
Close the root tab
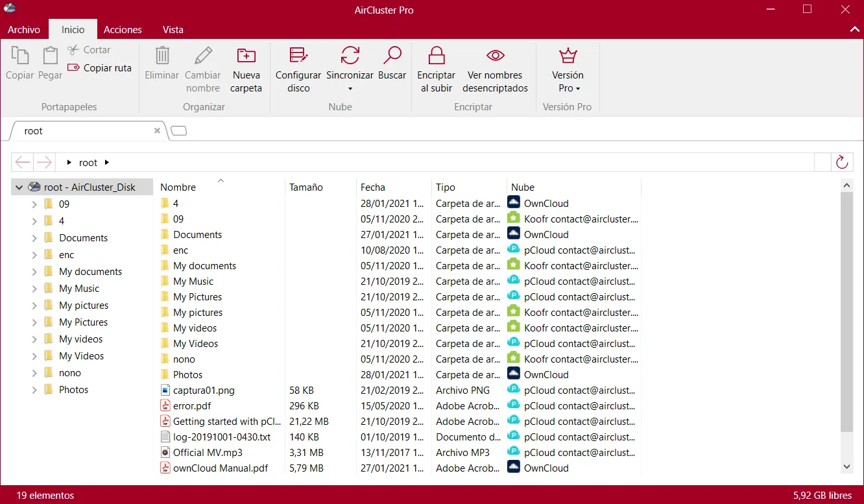tap(157, 130)
